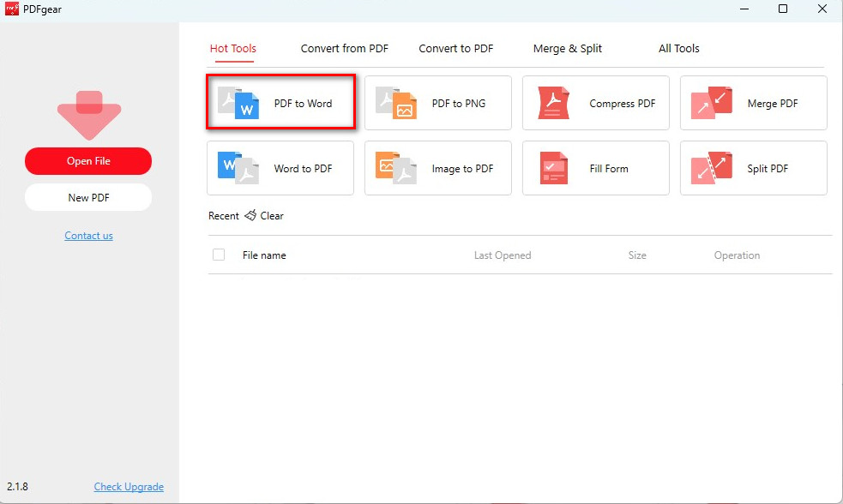Viewport: 843px width, 504px height.
Task: Pick the Merge PDF label
Action: coord(773,103)
